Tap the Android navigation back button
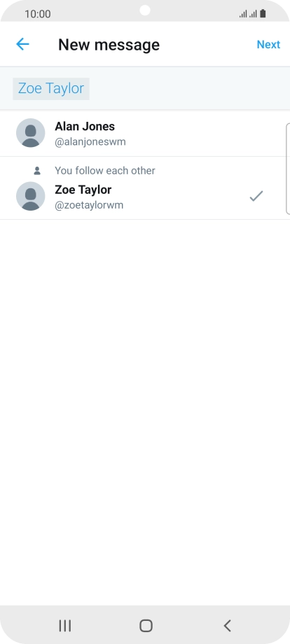This screenshot has width=290, height=644. point(227,626)
